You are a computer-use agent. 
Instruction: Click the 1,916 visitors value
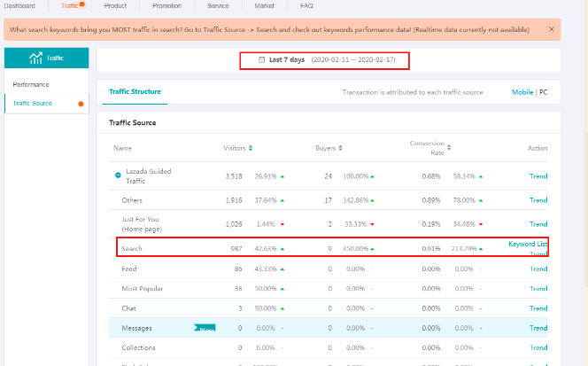(x=234, y=200)
